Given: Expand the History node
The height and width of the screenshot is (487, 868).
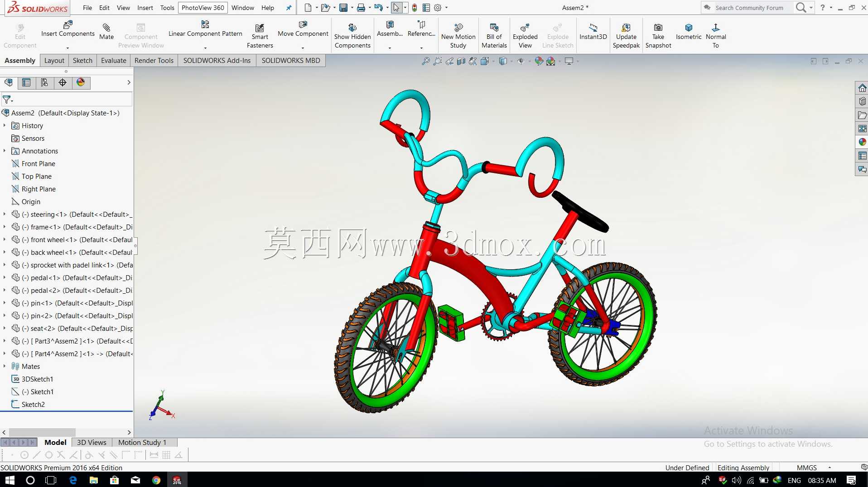Looking at the screenshot, I should [5, 125].
